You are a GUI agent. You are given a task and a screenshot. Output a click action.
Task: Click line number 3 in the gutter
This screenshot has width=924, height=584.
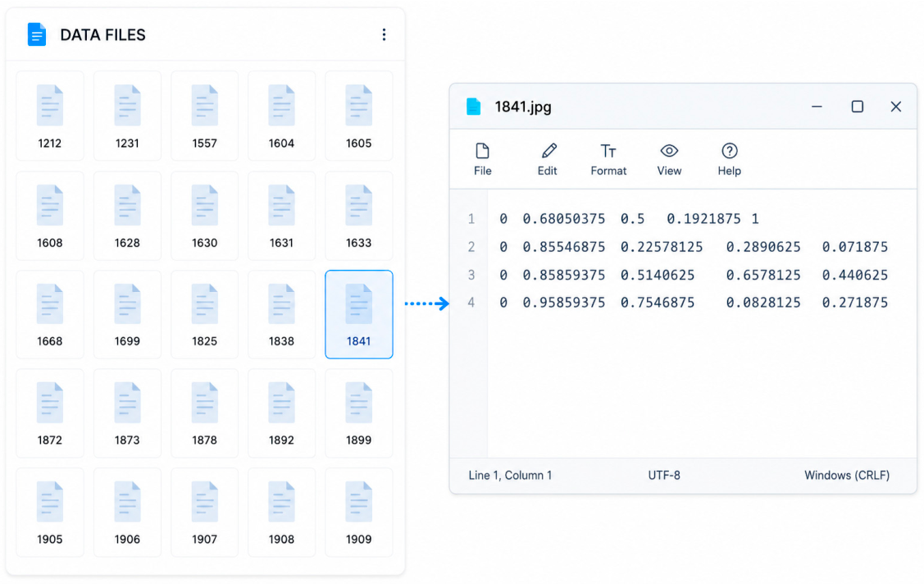click(471, 276)
